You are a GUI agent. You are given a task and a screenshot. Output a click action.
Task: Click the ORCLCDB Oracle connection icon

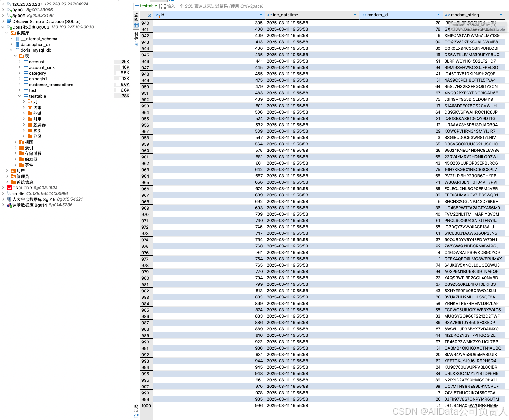click(x=9, y=188)
